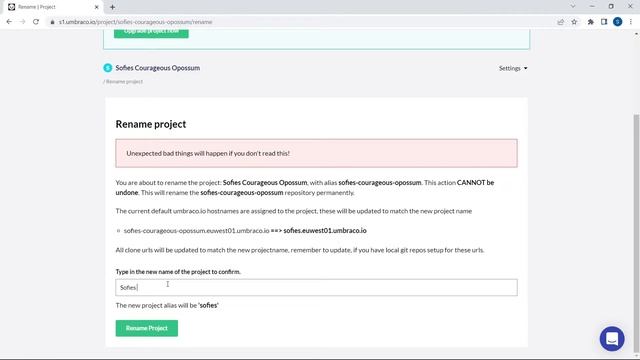Click the sofies.euwest01.umbraco.io hostname text
The width and height of the screenshot is (640, 360).
tap(325, 231)
